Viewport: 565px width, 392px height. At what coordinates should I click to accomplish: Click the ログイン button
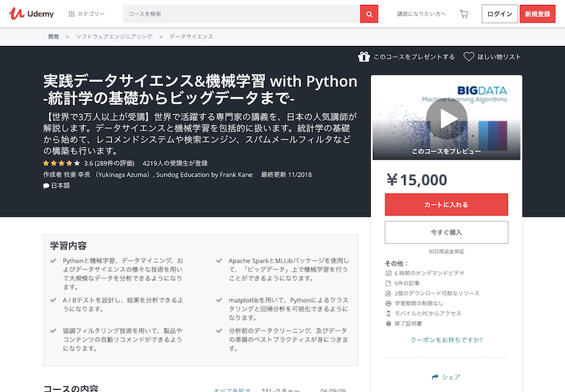[x=499, y=13]
